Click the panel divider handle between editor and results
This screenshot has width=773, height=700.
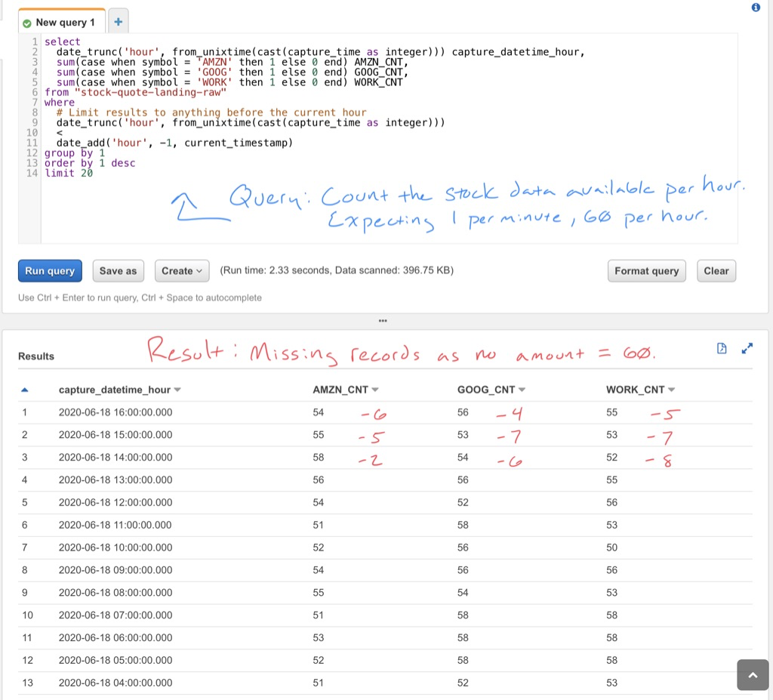(383, 320)
